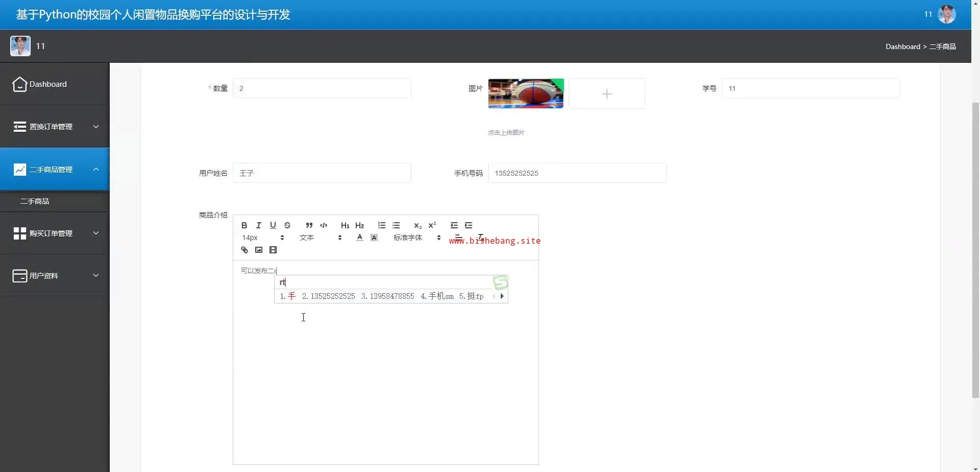Insert a video in the editor

coord(273,250)
